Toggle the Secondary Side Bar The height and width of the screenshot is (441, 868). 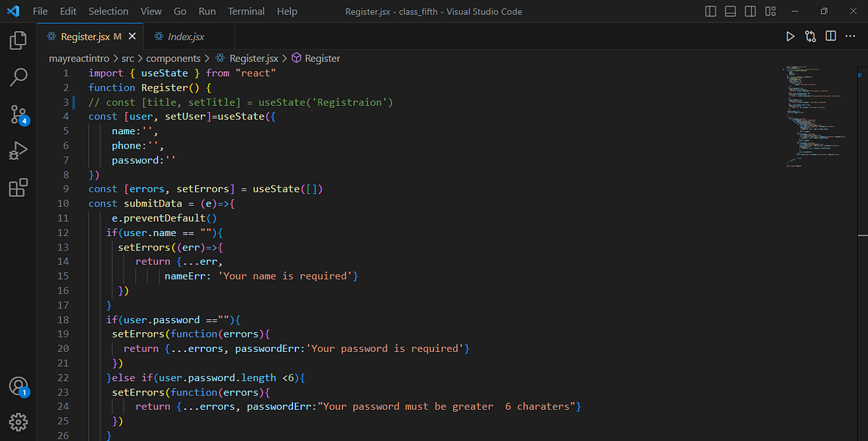(x=750, y=11)
